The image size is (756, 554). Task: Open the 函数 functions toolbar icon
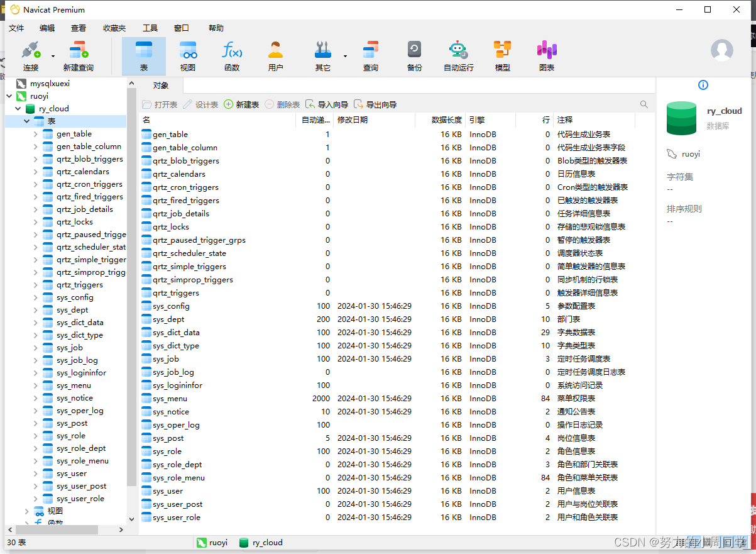[232, 56]
